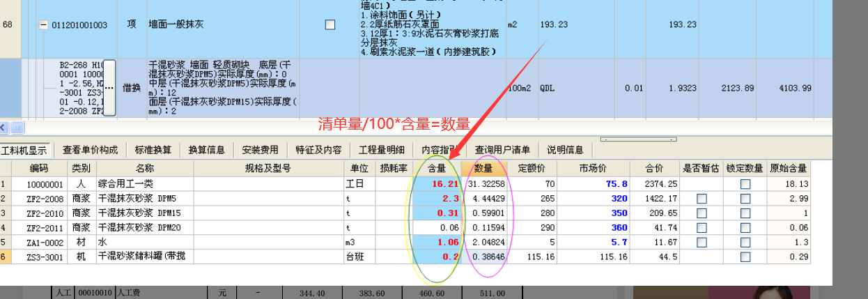Viewport: 868px width, 299px height.
Task: Switch to the 工料机显示 tab
Action: tap(24, 150)
